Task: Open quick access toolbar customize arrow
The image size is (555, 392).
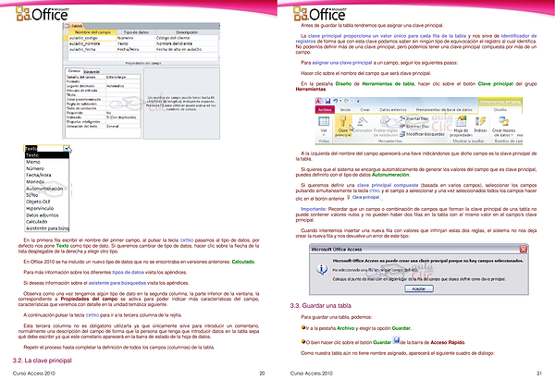Action: click(x=358, y=102)
